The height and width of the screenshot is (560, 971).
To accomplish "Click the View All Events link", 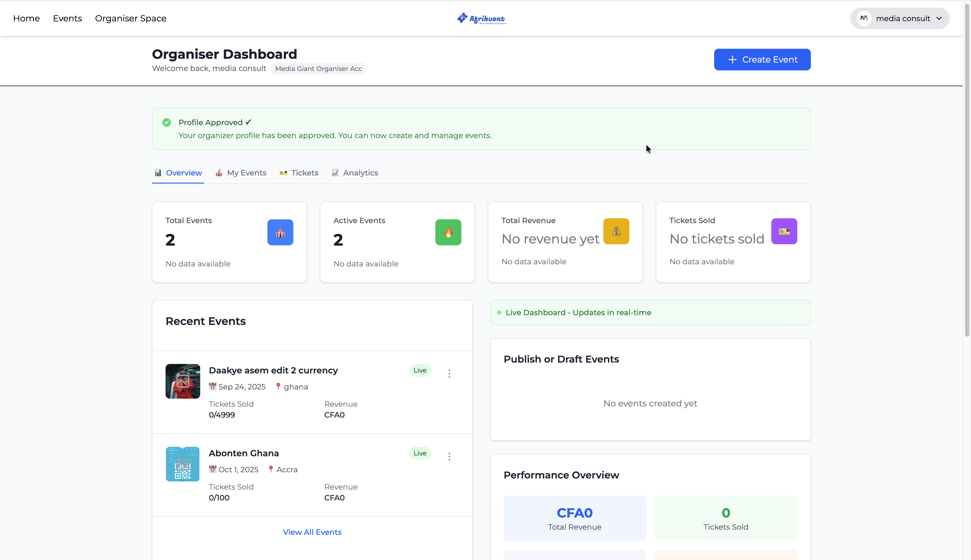I will pos(312,532).
